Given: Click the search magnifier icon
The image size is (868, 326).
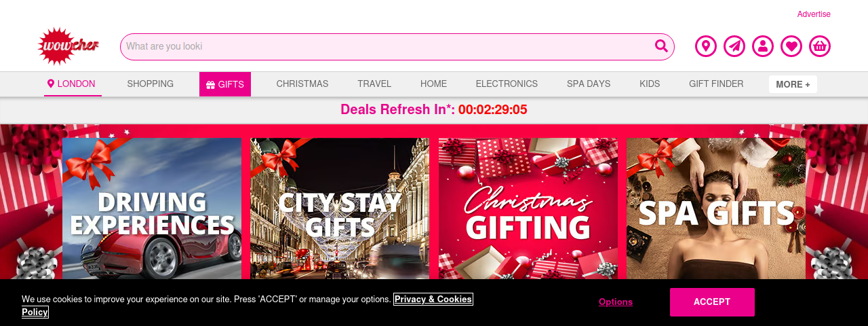Looking at the screenshot, I should coord(661,46).
